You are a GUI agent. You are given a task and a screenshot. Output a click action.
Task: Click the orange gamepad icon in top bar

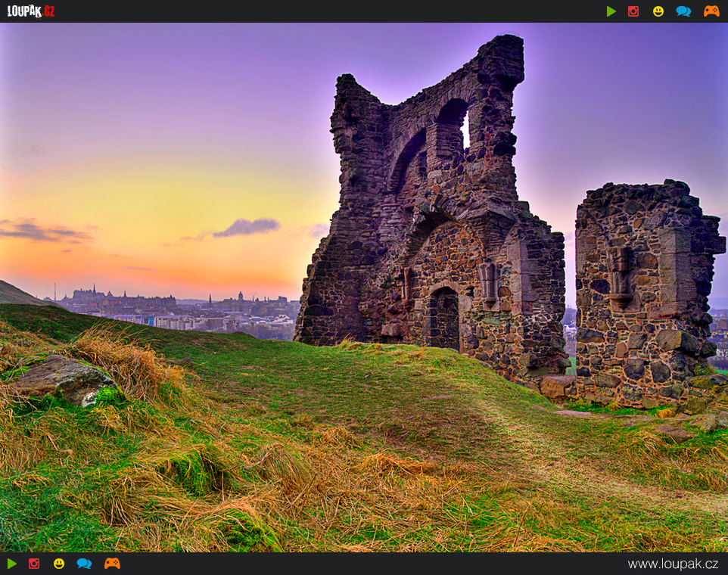pos(711,11)
